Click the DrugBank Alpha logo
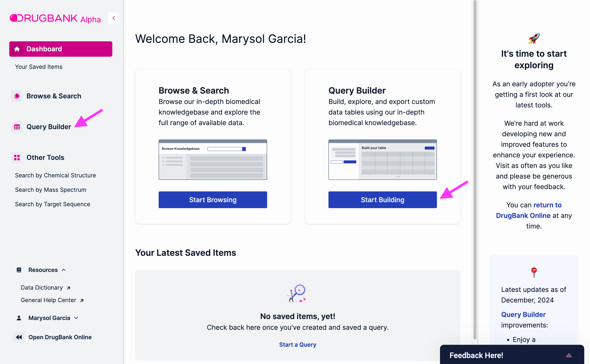 pyautogui.click(x=55, y=18)
